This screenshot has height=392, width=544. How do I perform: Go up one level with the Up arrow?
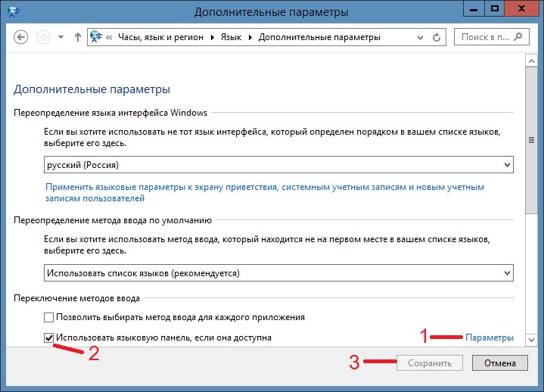77,37
